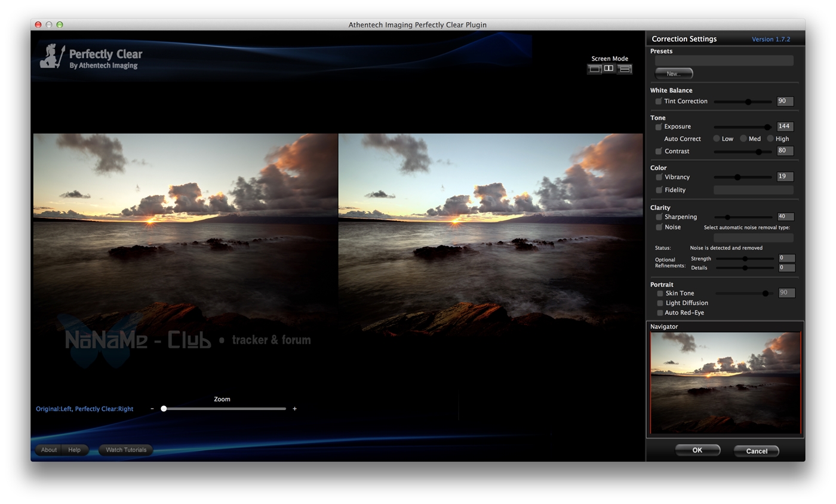Viewport: 836px width, 504px height.
Task: Click the Navigator thumbnail preview
Action: pyautogui.click(x=725, y=383)
